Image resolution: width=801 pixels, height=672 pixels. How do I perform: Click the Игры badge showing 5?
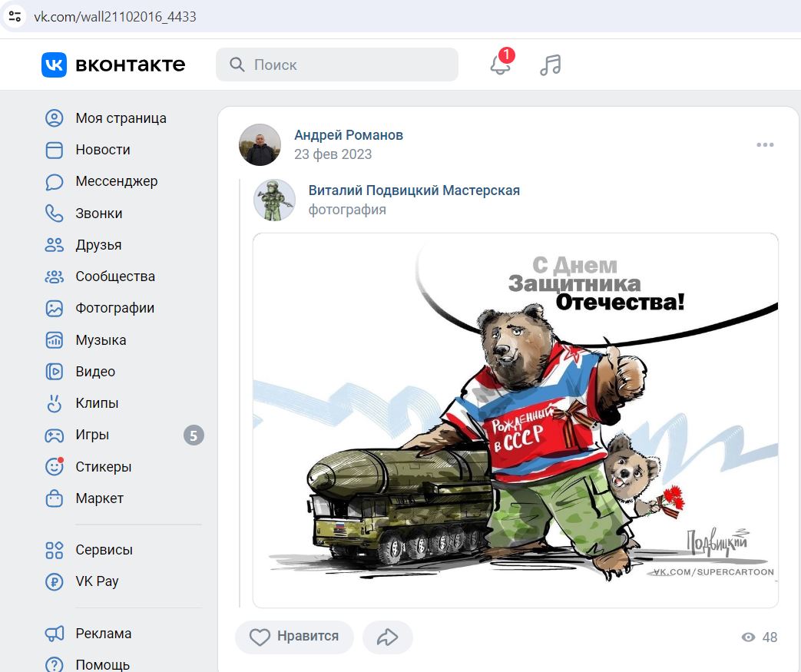pos(194,435)
